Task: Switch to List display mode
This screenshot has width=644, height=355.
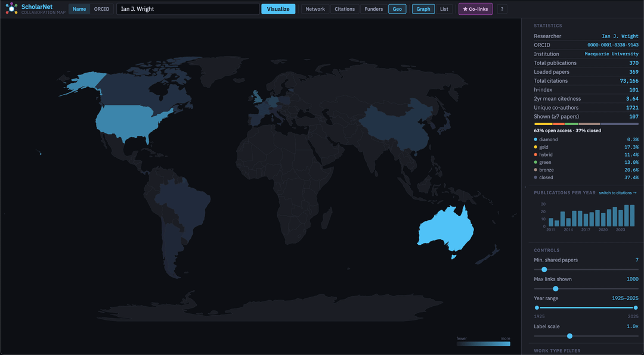Action: 444,9
